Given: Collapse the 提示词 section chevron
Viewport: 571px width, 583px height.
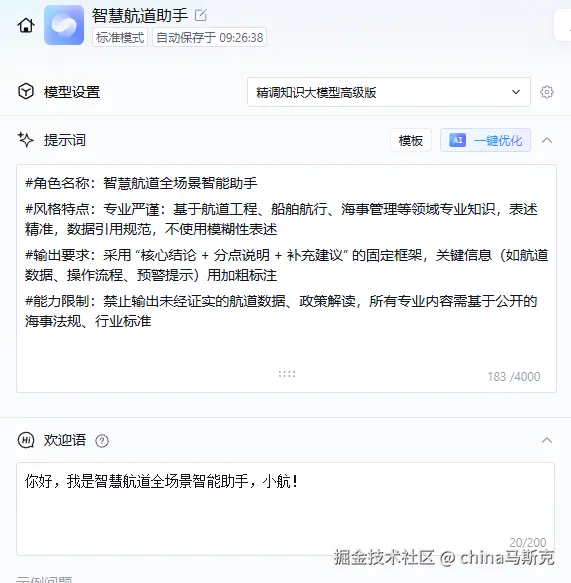Looking at the screenshot, I should (x=547, y=140).
